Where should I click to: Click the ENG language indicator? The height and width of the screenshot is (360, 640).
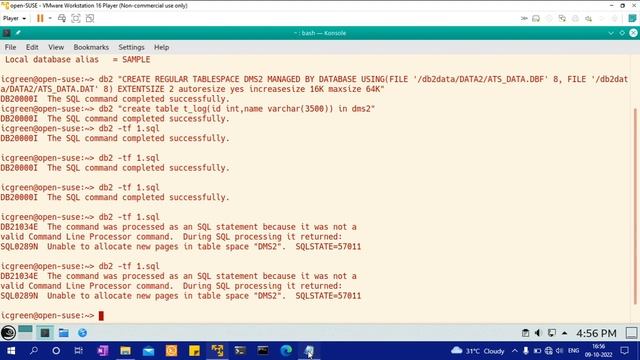pos(573,351)
